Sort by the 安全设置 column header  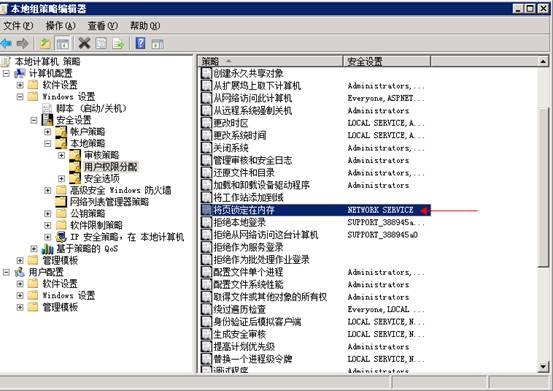click(x=387, y=61)
